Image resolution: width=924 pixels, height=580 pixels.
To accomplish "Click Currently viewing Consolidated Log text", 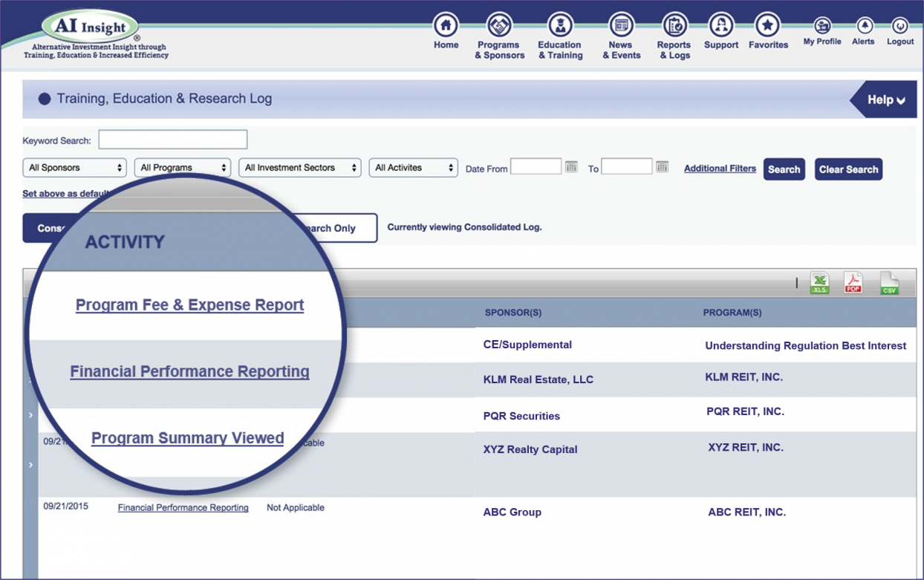I will click(x=464, y=227).
